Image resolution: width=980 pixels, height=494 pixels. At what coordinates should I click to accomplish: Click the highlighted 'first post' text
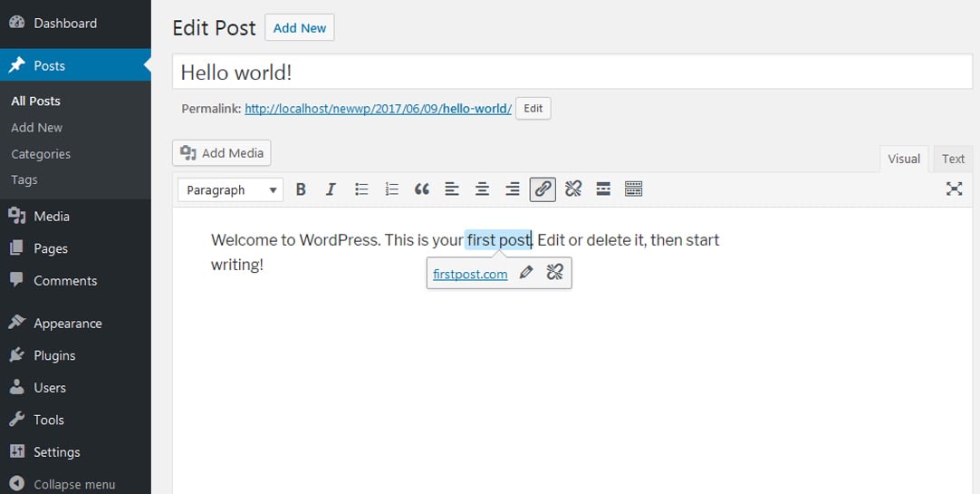498,240
